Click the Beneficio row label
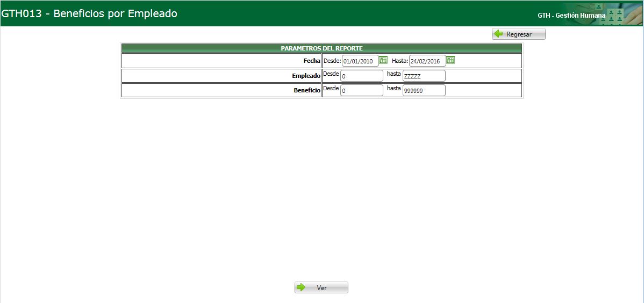Image resolution: width=644 pixels, height=303 pixels. click(x=307, y=90)
